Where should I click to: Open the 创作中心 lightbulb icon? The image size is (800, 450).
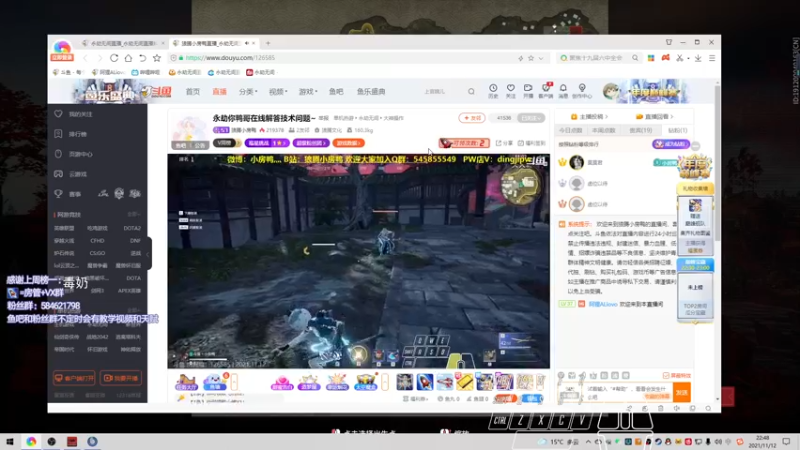[582, 91]
